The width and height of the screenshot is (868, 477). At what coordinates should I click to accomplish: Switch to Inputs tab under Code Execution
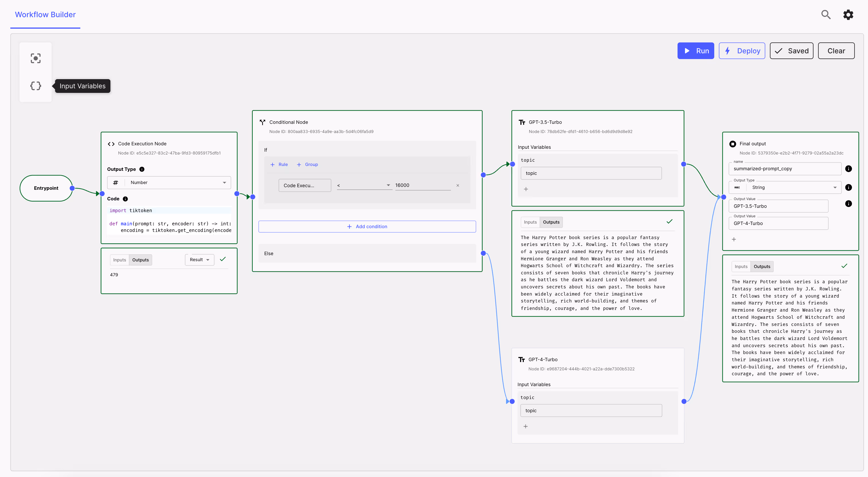click(x=119, y=260)
